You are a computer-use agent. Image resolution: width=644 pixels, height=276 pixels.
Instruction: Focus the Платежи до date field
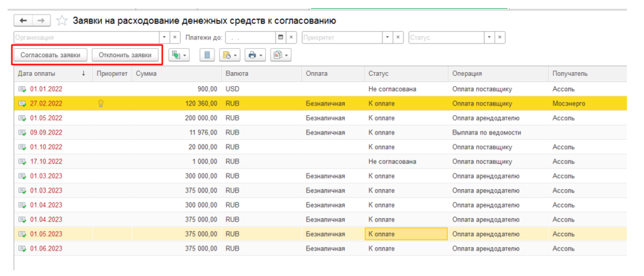(250, 37)
